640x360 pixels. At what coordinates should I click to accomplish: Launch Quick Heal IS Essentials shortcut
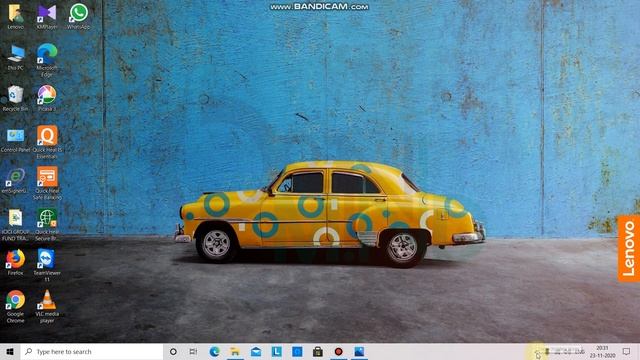tap(47, 142)
